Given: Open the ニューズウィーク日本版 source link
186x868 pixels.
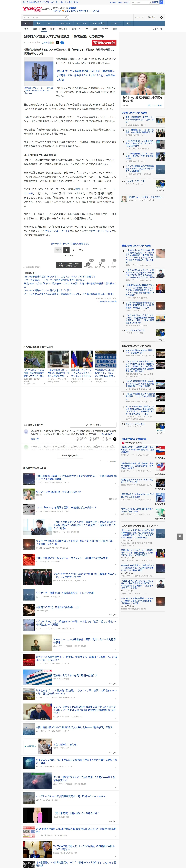Looking at the screenshot, I should pyautogui.click(x=107, y=302).
